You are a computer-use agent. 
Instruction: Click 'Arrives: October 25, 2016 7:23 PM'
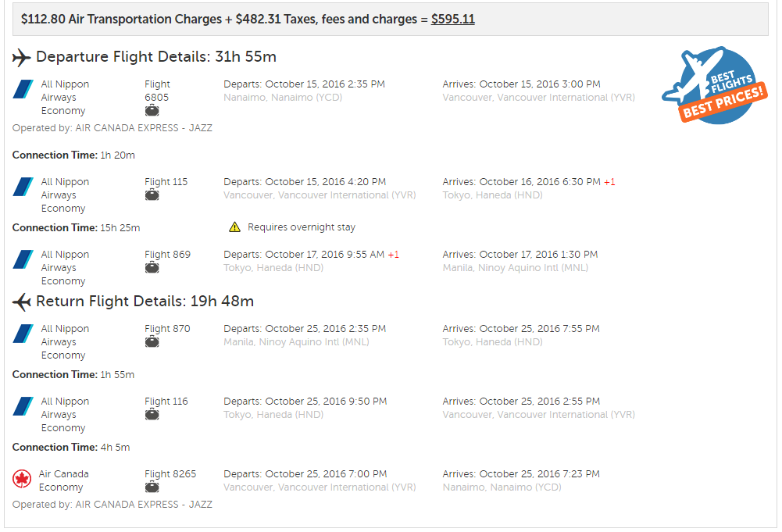521,474
